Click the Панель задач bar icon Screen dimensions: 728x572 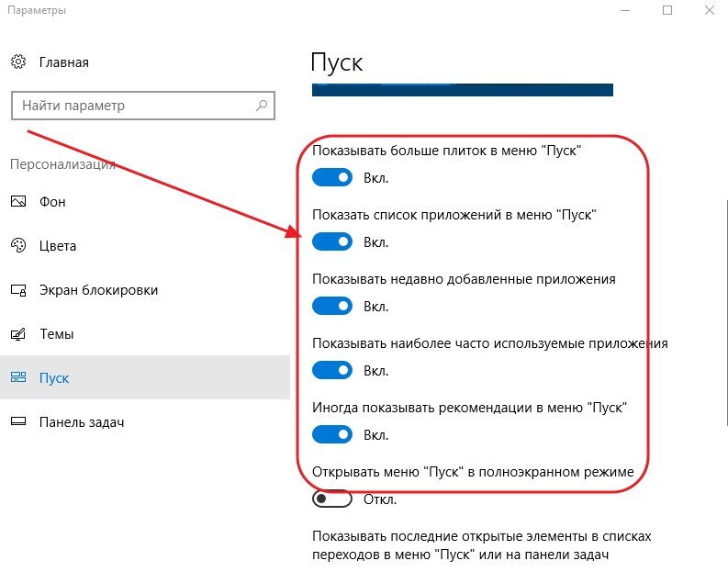18,421
